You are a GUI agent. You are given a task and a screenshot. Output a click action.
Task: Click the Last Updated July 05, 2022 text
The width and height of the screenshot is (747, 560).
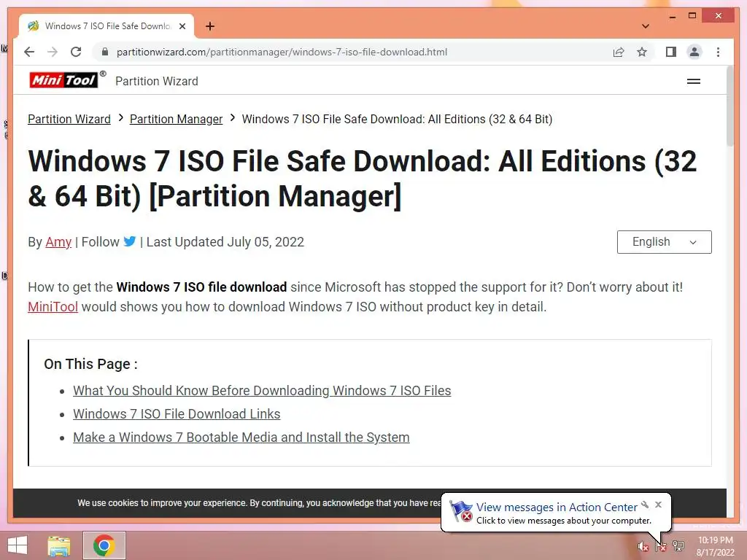tap(225, 242)
